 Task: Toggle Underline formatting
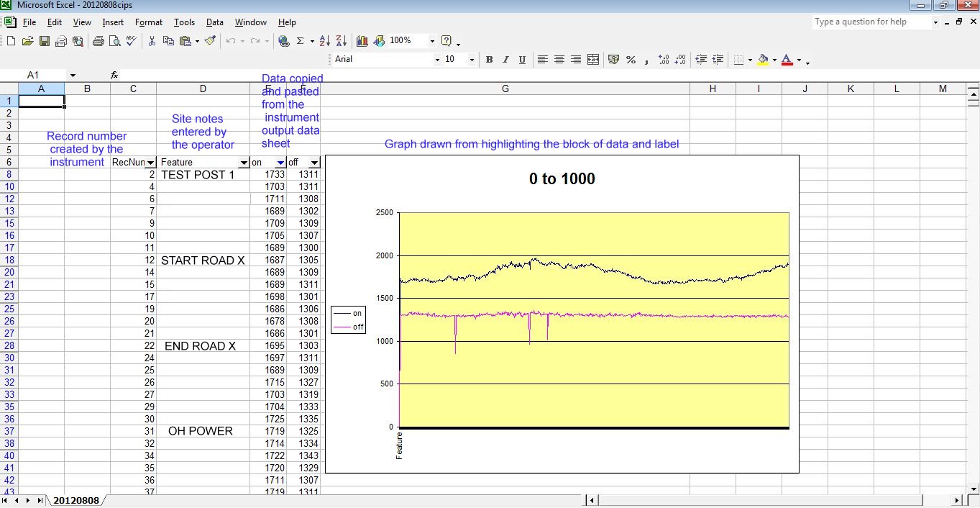point(522,60)
